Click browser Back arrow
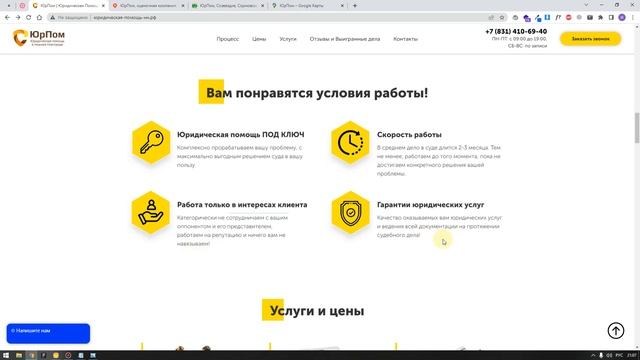Image resolution: width=640 pixels, height=360 pixels. (7, 18)
